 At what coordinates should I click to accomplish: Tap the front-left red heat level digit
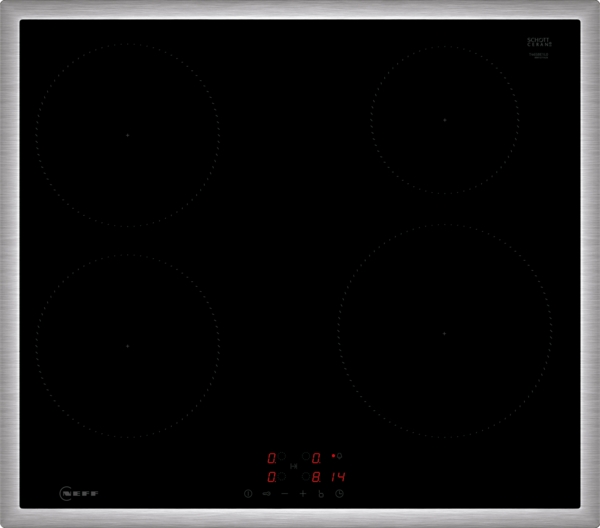click(x=271, y=476)
